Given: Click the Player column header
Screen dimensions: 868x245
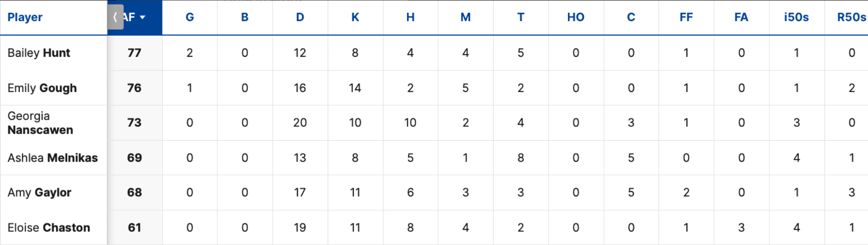Looking at the screenshot, I should (x=25, y=17).
